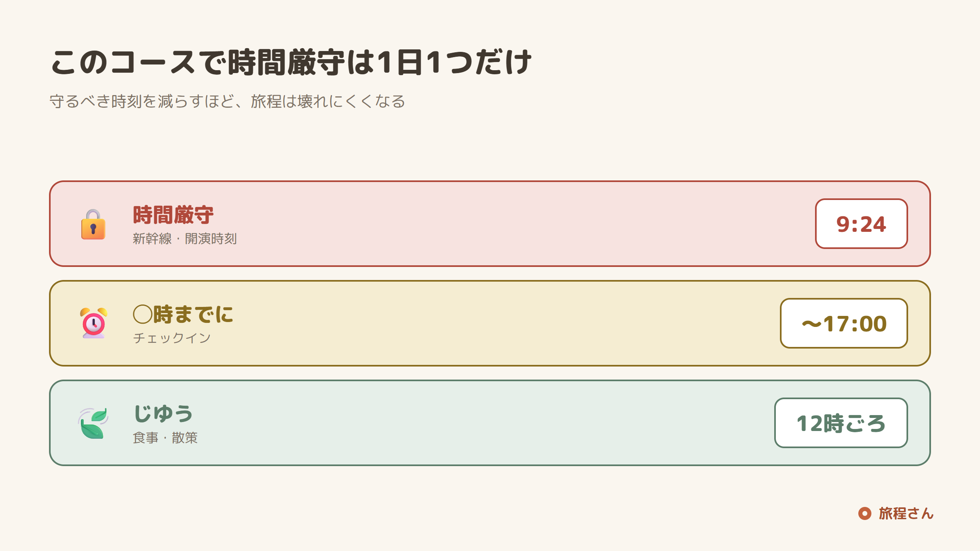
Task: Select the 12時ごろ time badge
Action: pyautogui.click(x=841, y=423)
